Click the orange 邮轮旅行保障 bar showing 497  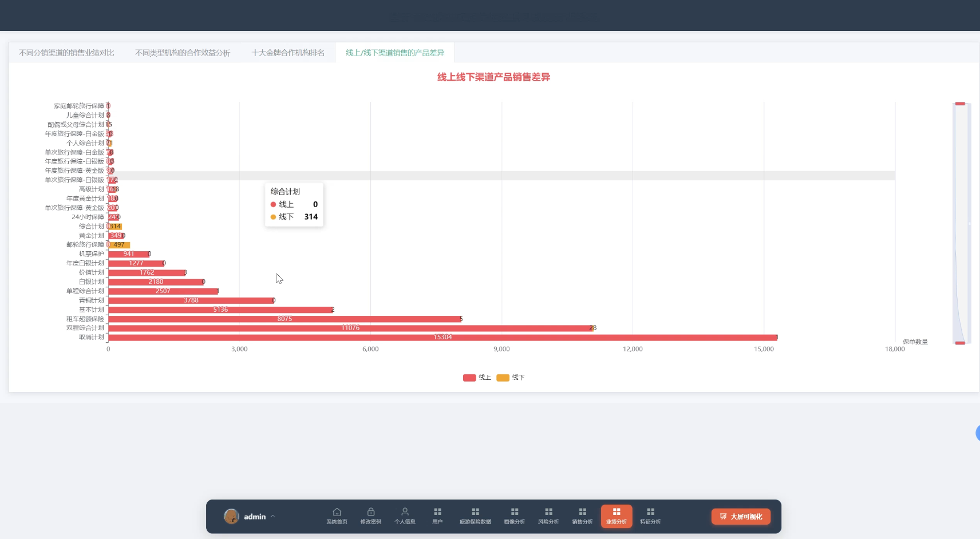[120, 245]
